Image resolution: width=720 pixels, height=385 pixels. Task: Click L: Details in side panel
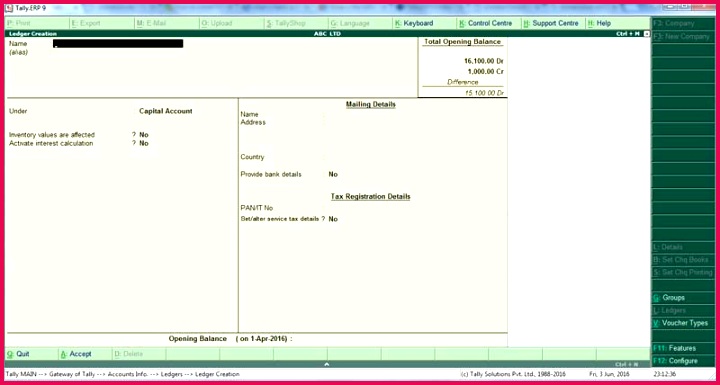pos(683,247)
